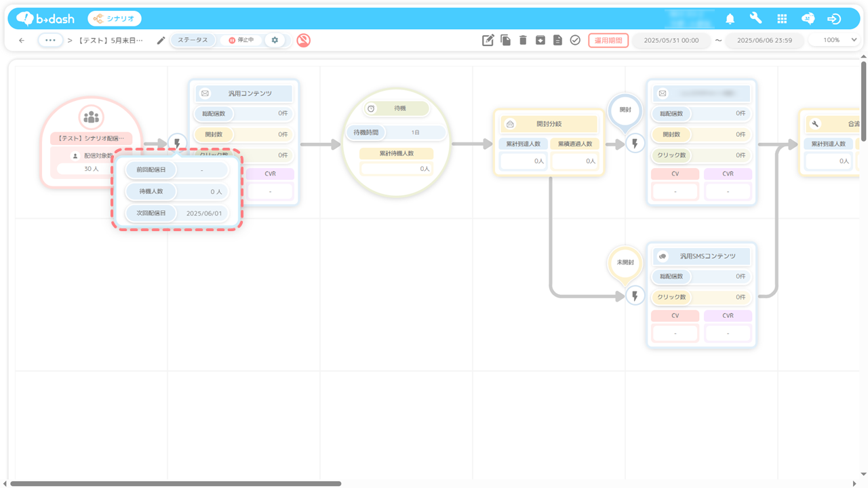Log out with the exit arrow icon

pyautogui.click(x=835, y=19)
